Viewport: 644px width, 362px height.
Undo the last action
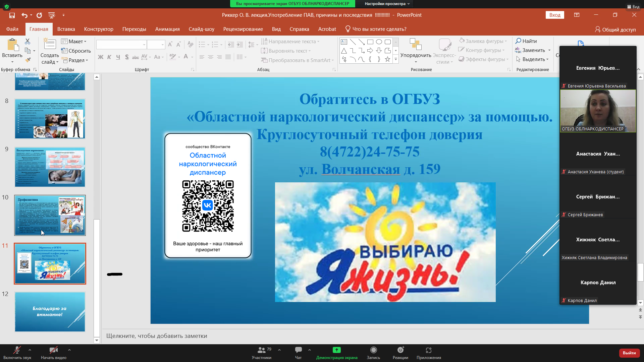point(24,15)
